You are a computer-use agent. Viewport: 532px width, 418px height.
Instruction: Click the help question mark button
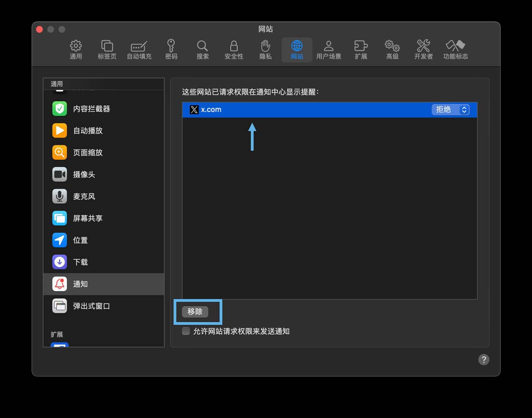484,360
